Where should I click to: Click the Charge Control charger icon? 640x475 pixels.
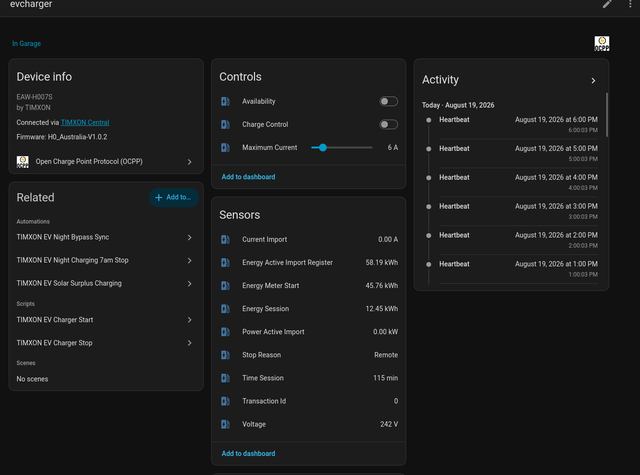[x=225, y=124]
